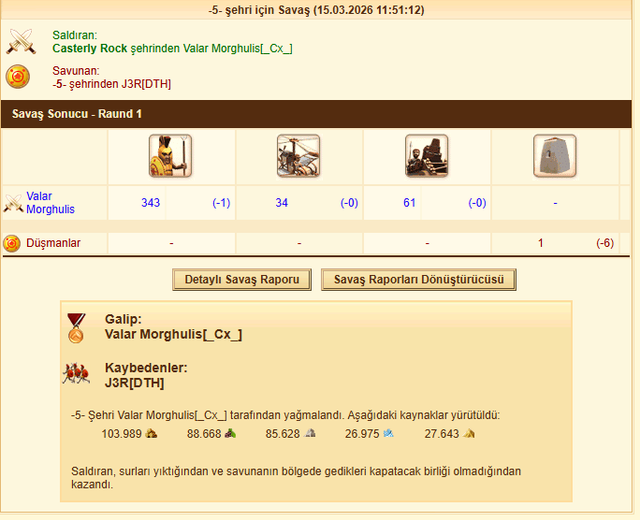This screenshot has width=640, height=520.
Task: Click the looted crystal amount 26.975
Action: (362, 433)
